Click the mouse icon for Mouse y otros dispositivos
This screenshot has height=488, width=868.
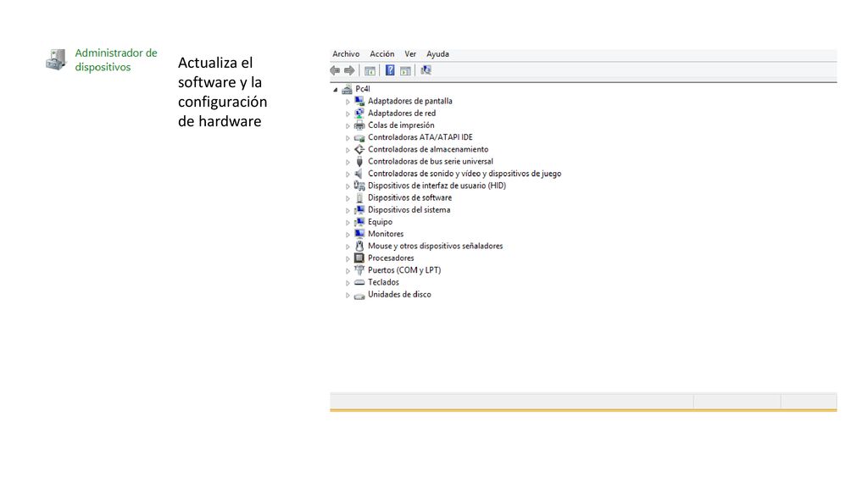pos(359,247)
